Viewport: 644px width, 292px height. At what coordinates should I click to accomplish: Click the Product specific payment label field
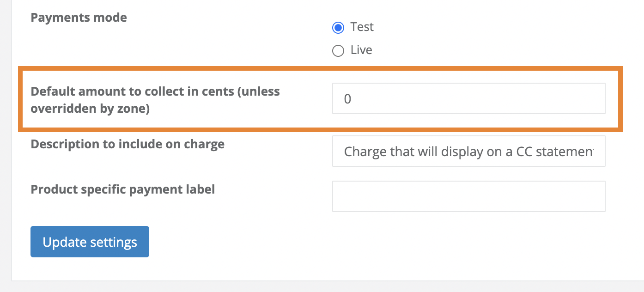coord(468,196)
